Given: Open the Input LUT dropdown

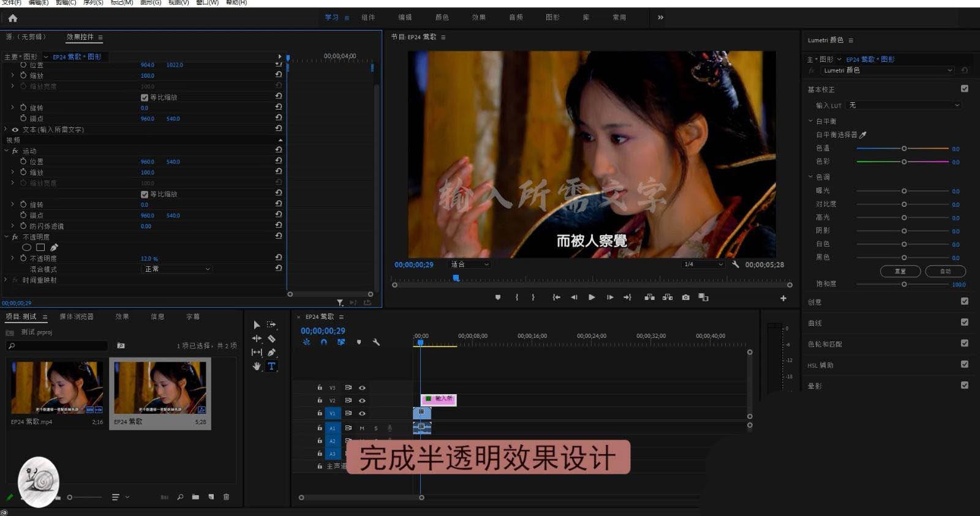Looking at the screenshot, I should click(x=903, y=105).
